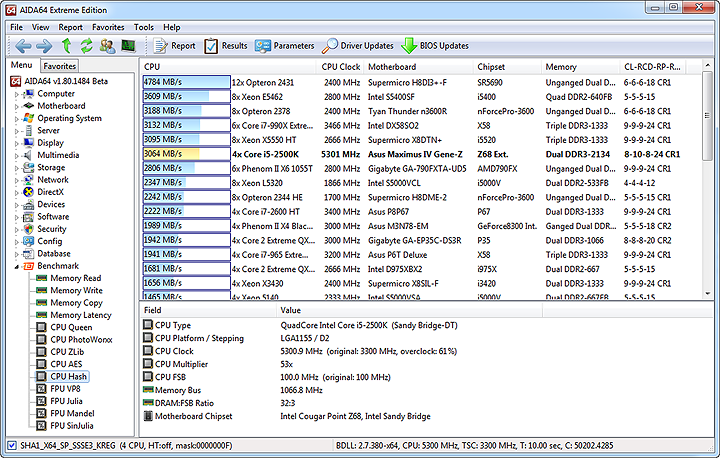Click the Benchmark folder icon
Viewport: 720px width, 458px height.
click(28, 266)
